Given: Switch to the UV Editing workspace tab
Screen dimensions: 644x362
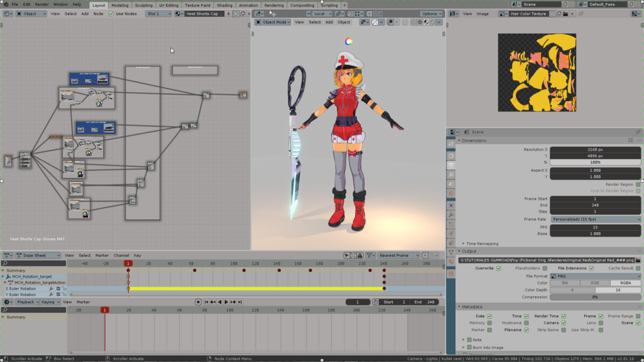Looking at the screenshot, I should click(169, 5).
